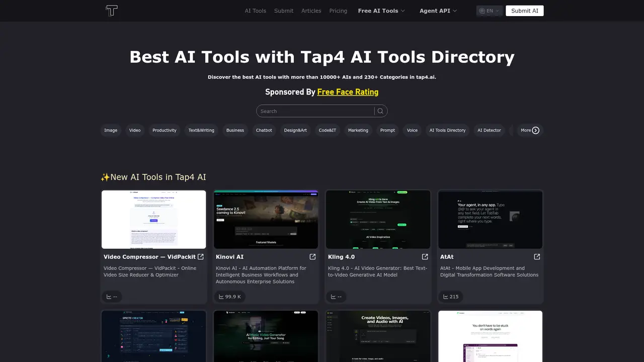Click the New AI Tools in Tap4 AI heading

[153, 177]
